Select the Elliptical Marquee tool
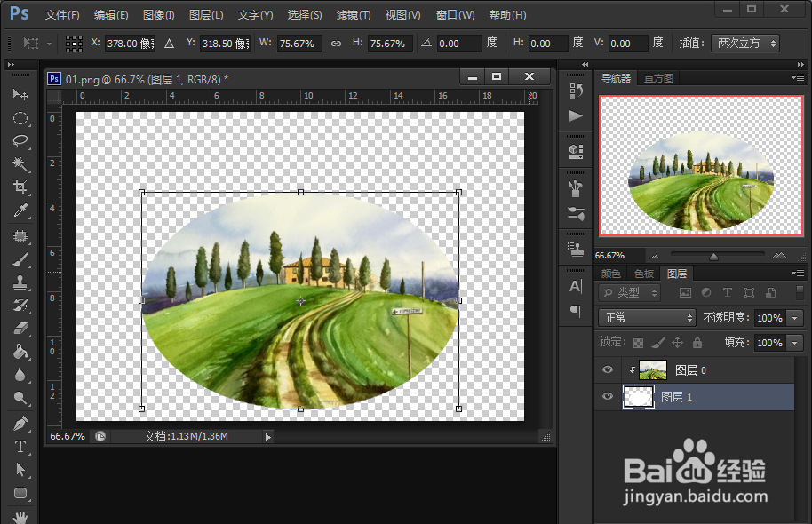The width and height of the screenshot is (812, 524). click(x=20, y=118)
